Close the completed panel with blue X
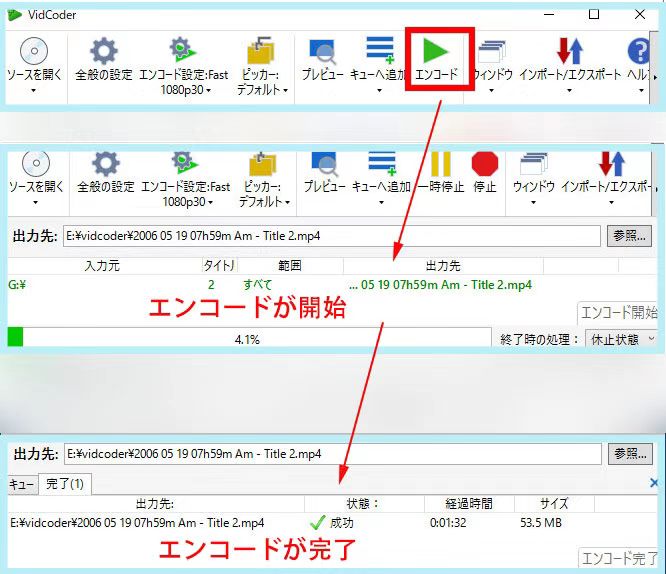This screenshot has height=574, width=666. click(x=654, y=483)
